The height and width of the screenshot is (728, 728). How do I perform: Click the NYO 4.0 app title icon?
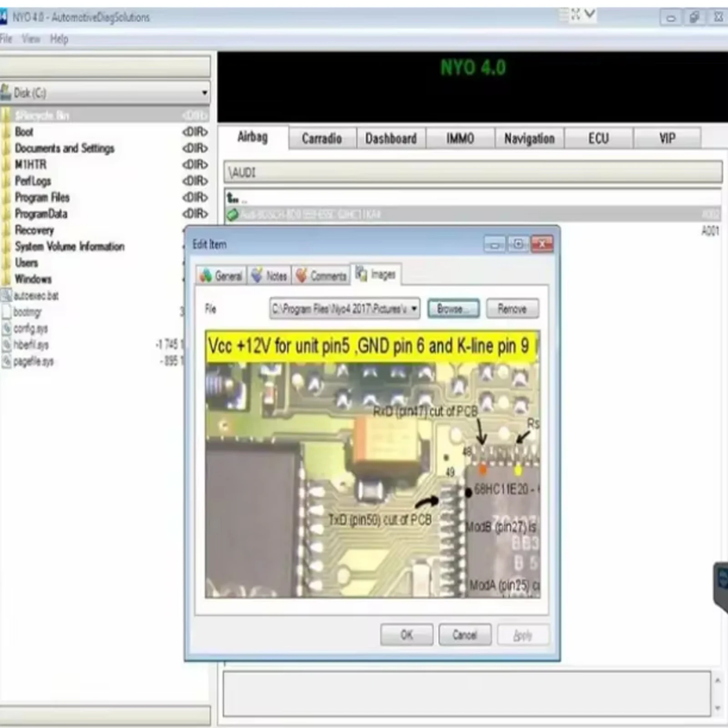pos(4,17)
